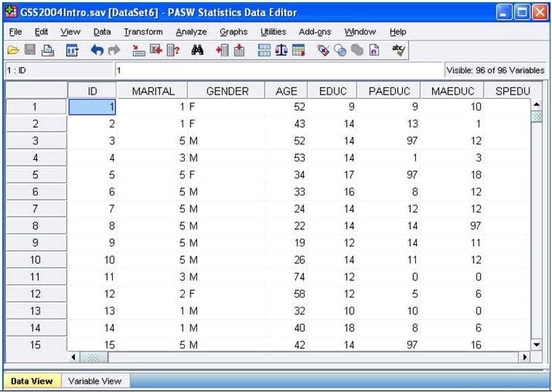Open the Edit menu
Screen dimensions: 552x392
[x=41, y=32]
